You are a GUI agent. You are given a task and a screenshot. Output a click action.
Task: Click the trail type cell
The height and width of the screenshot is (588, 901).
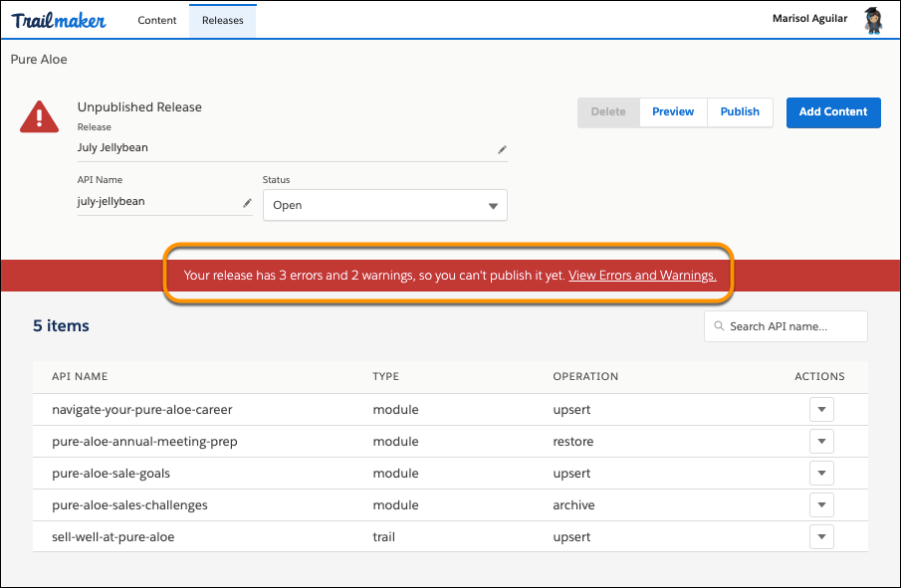(x=384, y=537)
